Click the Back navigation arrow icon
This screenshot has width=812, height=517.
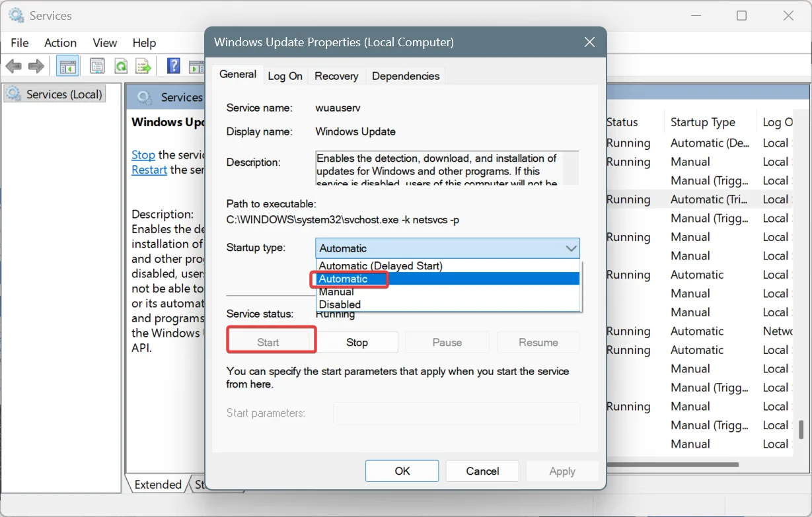coord(13,66)
